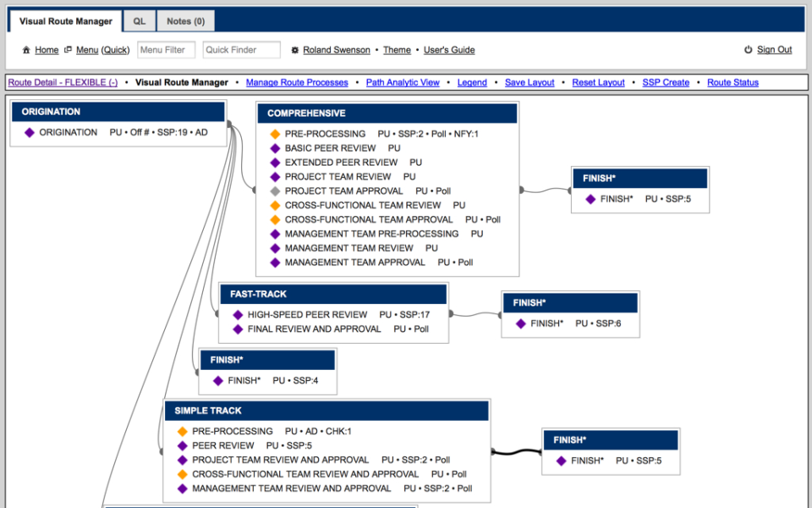The width and height of the screenshot is (812, 508).
Task: Click the output connector on ORIGINATION box
Action: tap(229, 124)
